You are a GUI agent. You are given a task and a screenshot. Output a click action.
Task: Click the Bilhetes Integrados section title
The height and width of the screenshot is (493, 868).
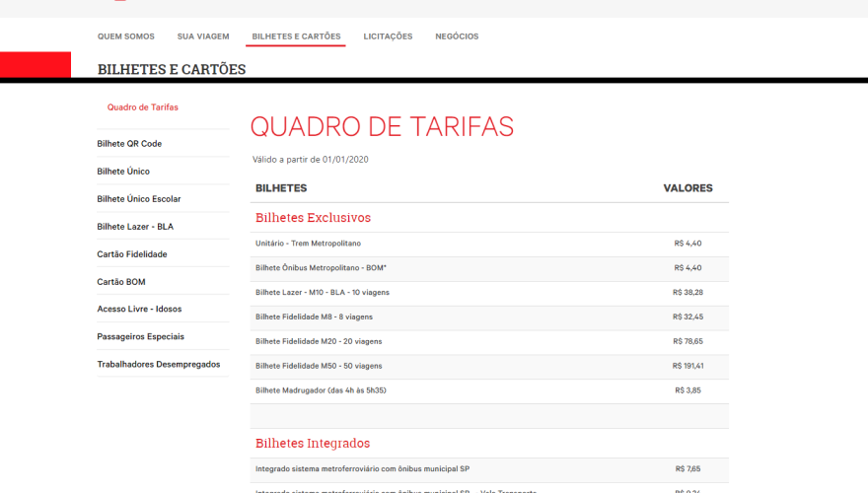tap(313, 443)
